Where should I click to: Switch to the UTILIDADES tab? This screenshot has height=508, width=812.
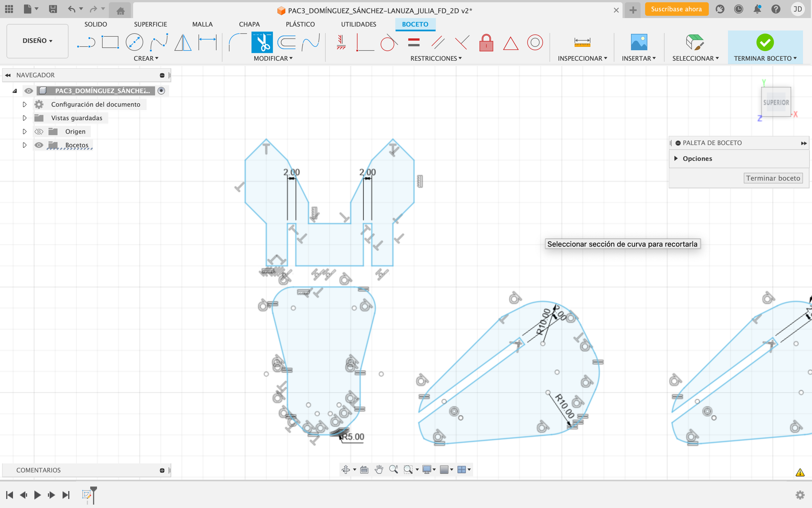359,24
